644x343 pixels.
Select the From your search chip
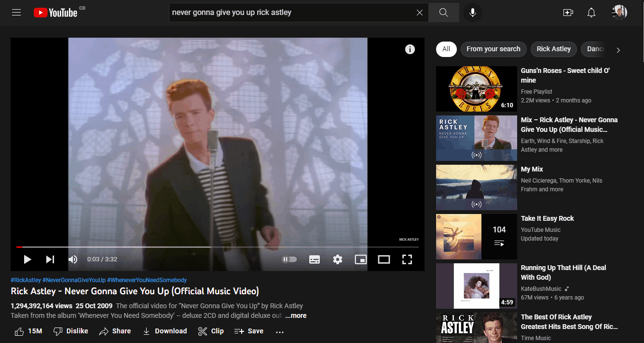[x=493, y=49]
